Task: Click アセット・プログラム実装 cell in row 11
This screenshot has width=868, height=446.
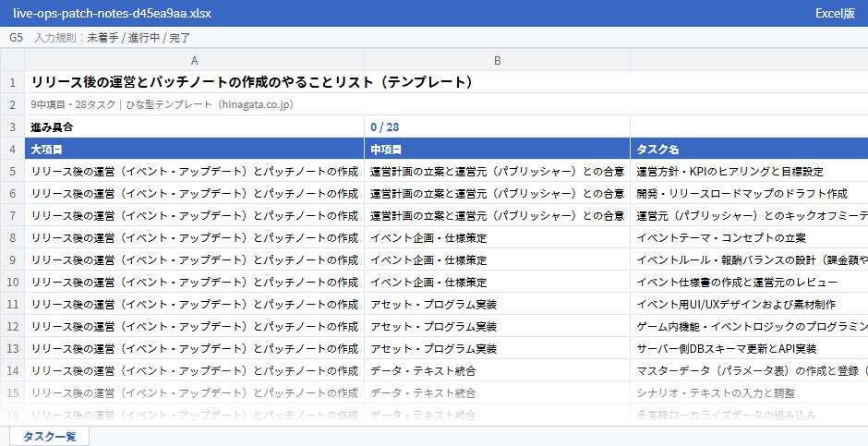Action: (x=497, y=304)
